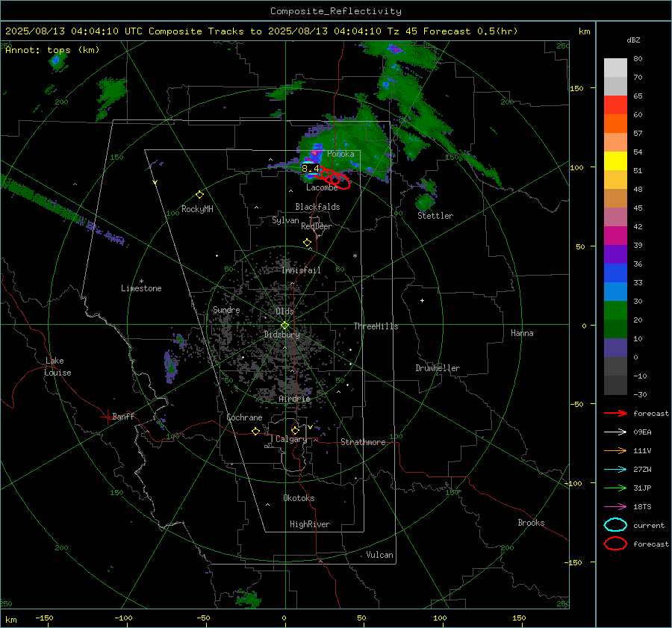This screenshot has height=628, width=672.
Task: Click the bright yellow swatch in dBZ scale
Action: coord(615,161)
